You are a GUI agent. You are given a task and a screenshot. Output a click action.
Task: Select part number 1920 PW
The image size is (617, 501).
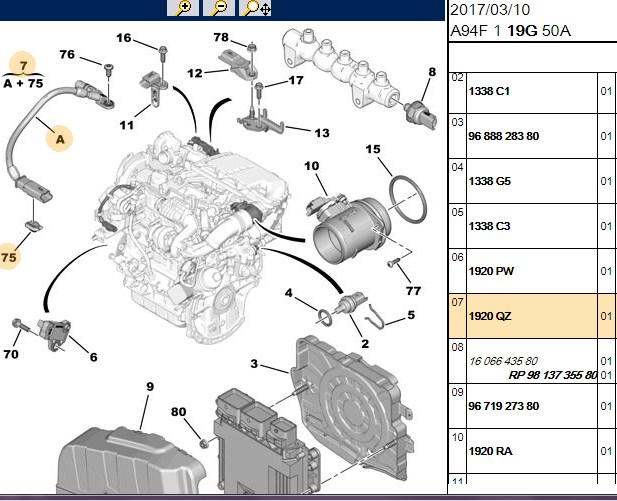tap(491, 271)
